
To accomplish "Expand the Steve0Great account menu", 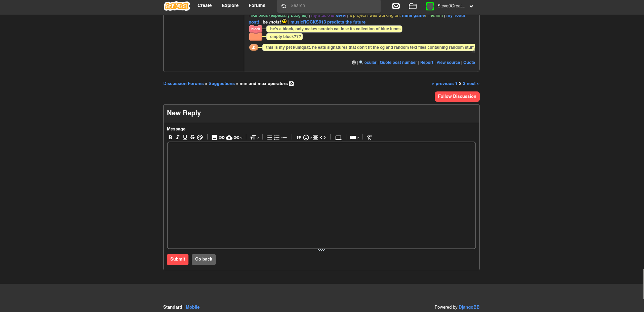I will (x=449, y=6).
